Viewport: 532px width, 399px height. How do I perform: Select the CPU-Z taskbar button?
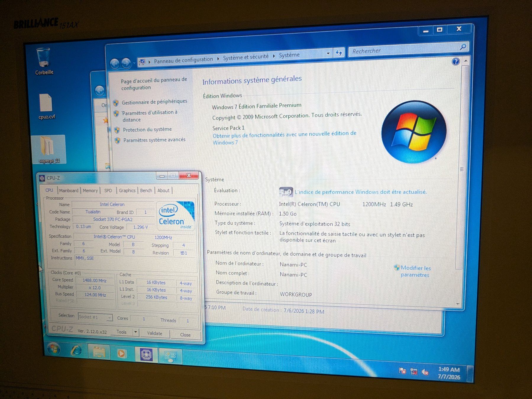(x=146, y=354)
